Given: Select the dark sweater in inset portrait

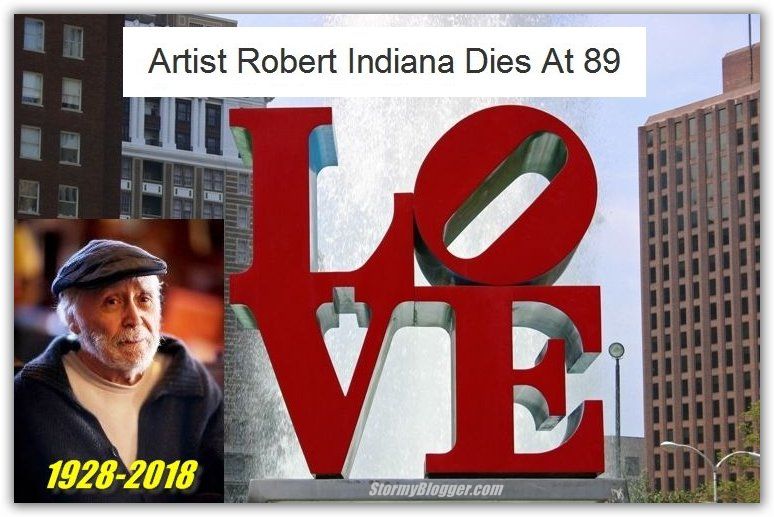Looking at the screenshot, I should [x=118, y=420].
